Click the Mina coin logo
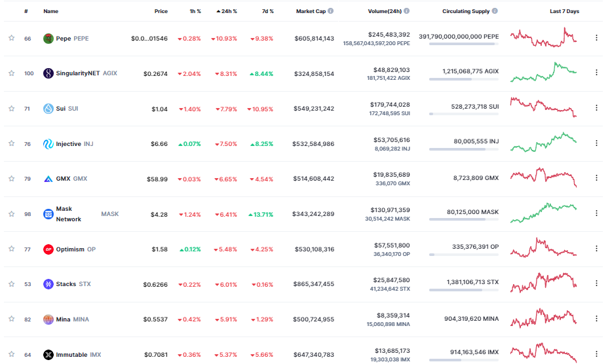 click(x=48, y=319)
